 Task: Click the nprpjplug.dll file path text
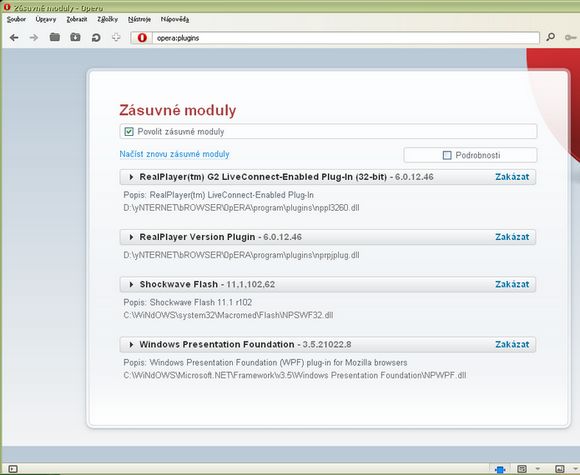click(x=241, y=255)
